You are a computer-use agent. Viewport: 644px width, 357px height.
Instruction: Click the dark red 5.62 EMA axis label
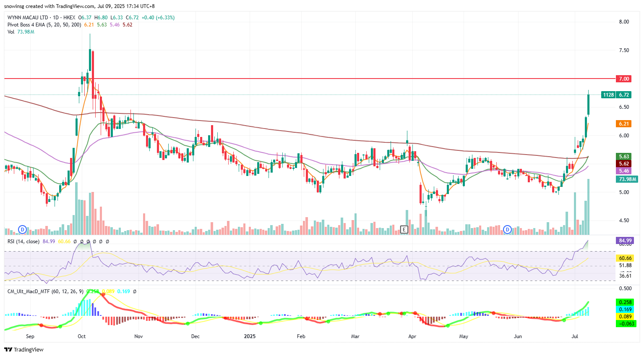[x=623, y=164]
